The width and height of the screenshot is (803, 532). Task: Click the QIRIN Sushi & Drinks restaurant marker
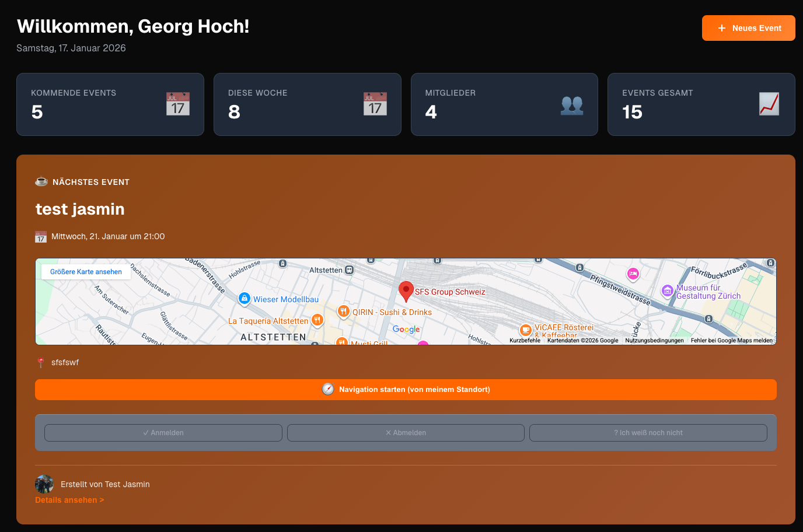point(344,311)
